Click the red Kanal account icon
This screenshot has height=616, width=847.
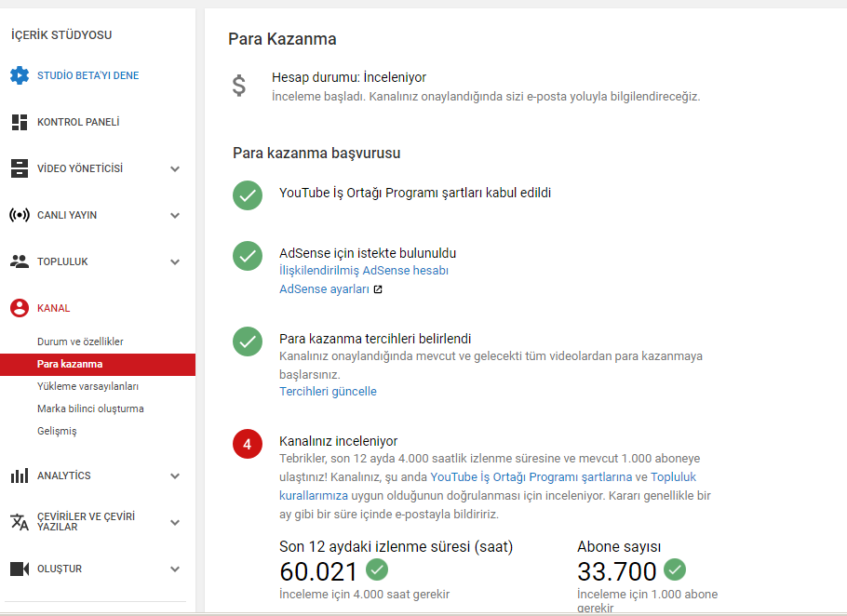20,308
